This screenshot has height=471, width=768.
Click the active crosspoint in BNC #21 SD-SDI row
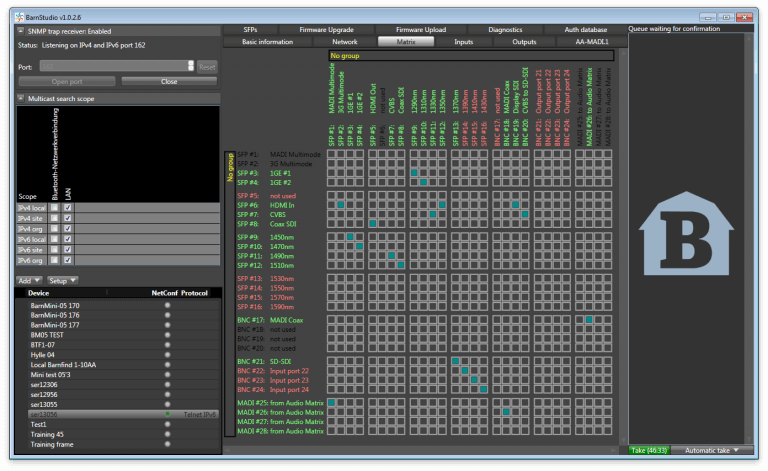pos(455,360)
